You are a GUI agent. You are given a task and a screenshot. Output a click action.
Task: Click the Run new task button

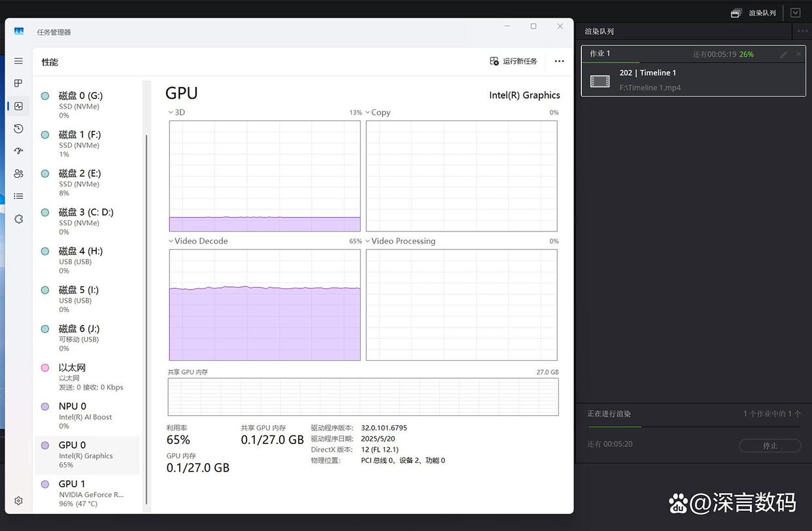513,61
